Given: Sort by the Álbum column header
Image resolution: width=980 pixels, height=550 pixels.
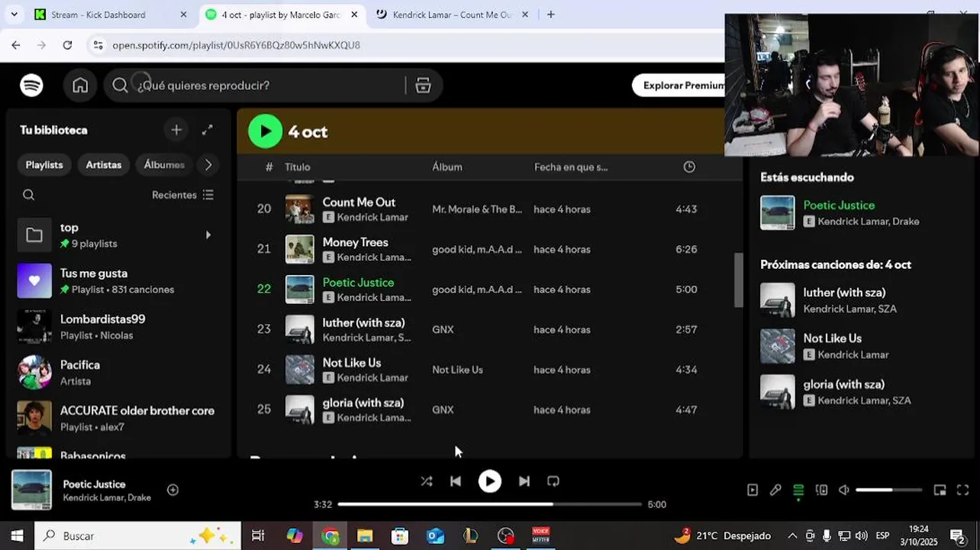Looking at the screenshot, I should pyautogui.click(x=446, y=167).
